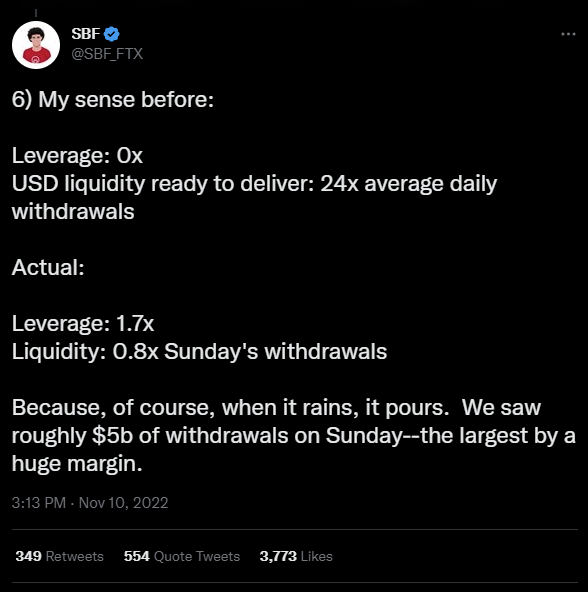Open the 554 Quote Tweets list

click(182, 556)
